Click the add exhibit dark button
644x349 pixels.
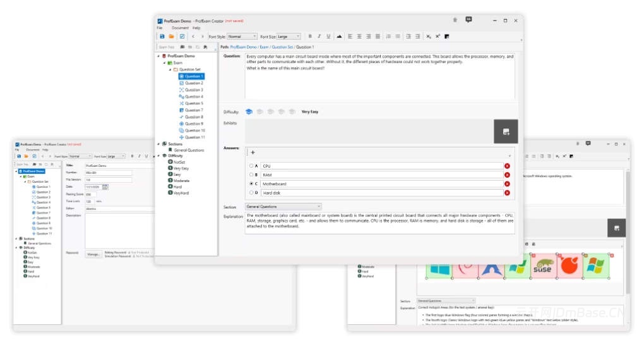(506, 132)
